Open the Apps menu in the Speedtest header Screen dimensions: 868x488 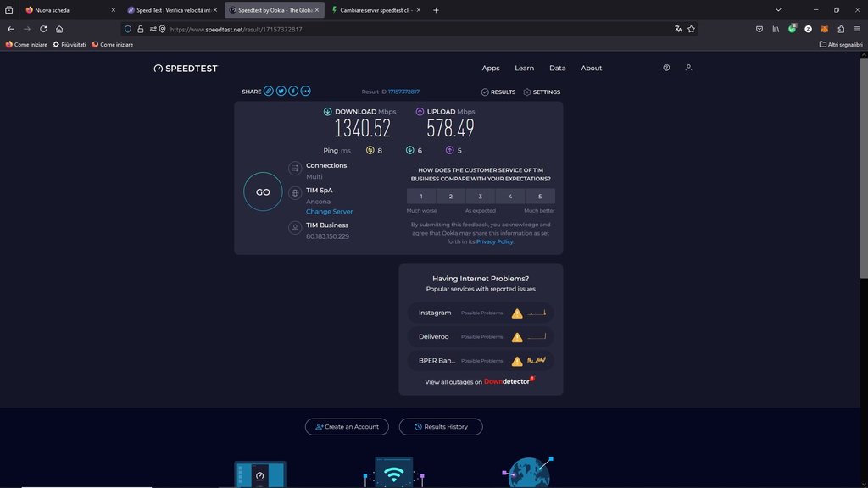[x=491, y=68]
